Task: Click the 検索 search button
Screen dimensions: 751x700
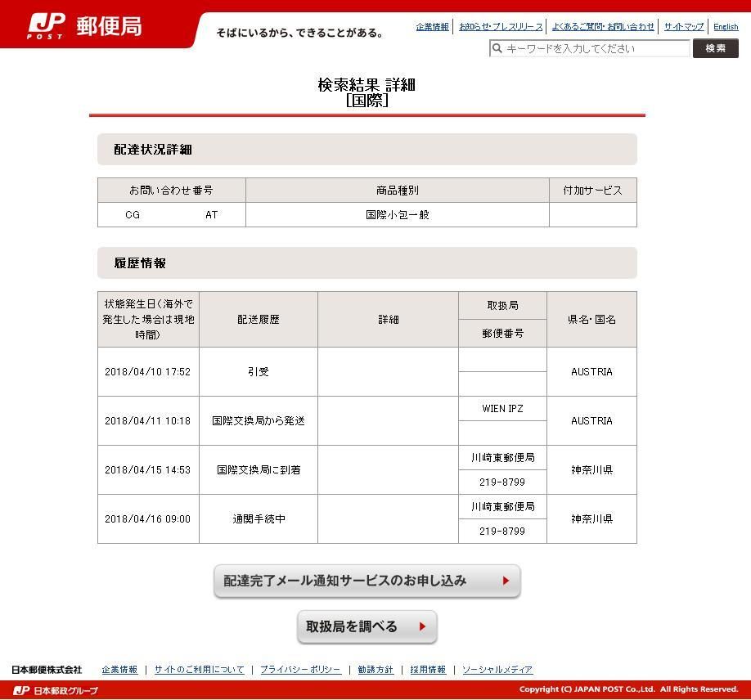Action: tap(716, 48)
